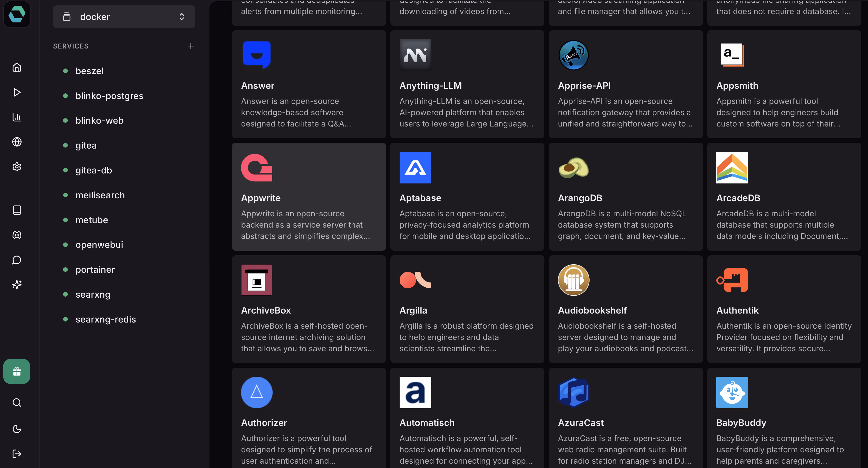This screenshot has width=868, height=468.
Task: Add a service with plus button
Action: pos(191,46)
